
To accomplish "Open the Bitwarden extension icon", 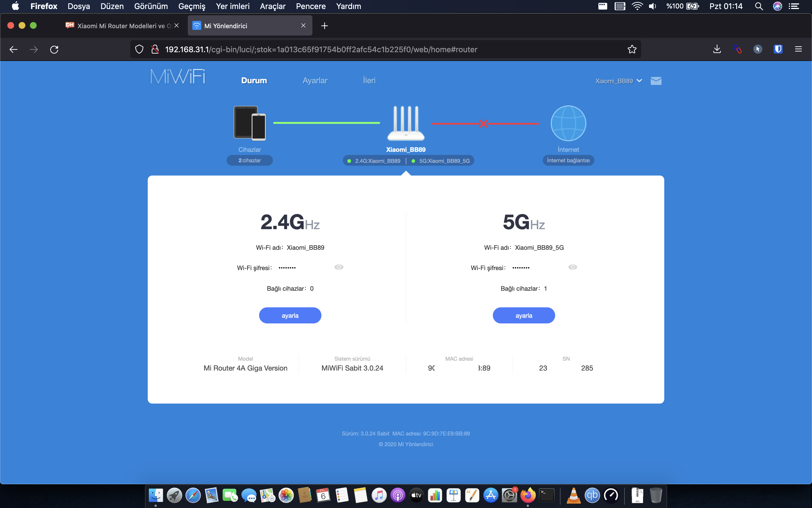I will coord(778,49).
